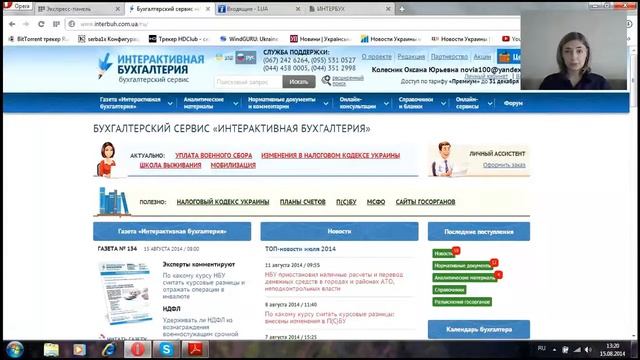640x360 pixels.
Task: Open НАЛОГОВЫЙ КОДЕКС УКРАИНЫ link
Action: (223, 202)
